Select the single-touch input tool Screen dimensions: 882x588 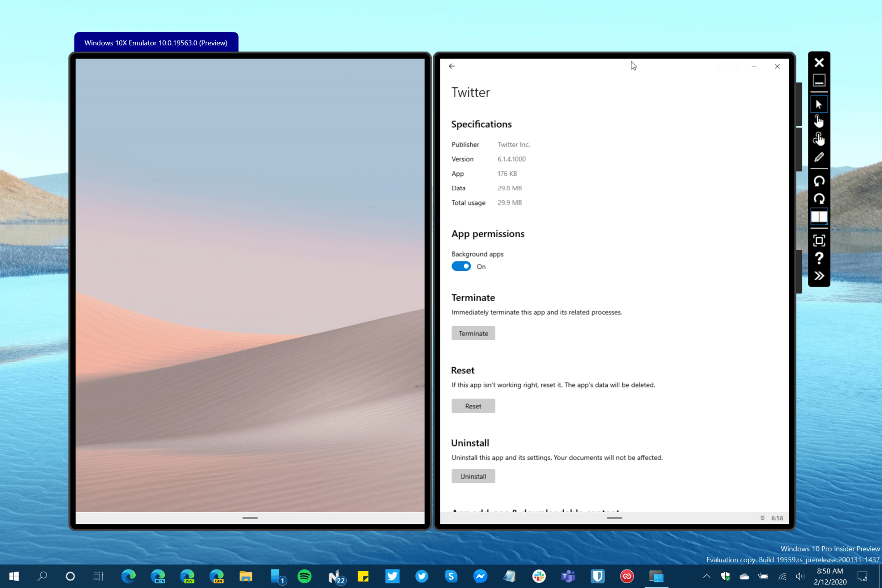coord(819,121)
